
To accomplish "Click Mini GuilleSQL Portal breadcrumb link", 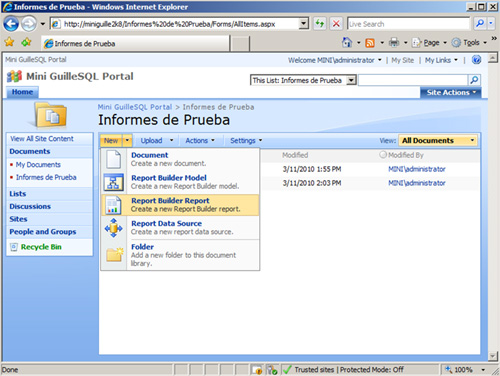I will (x=135, y=107).
